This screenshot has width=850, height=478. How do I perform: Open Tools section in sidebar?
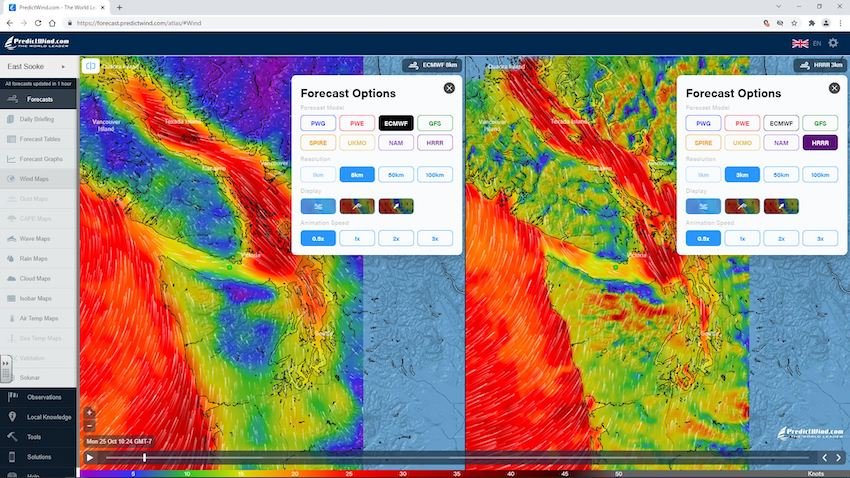click(38, 437)
